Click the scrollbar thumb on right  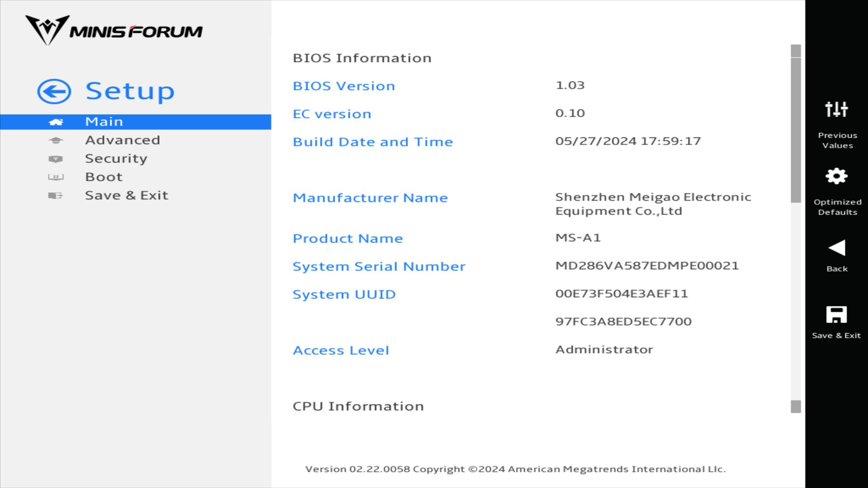(x=796, y=130)
